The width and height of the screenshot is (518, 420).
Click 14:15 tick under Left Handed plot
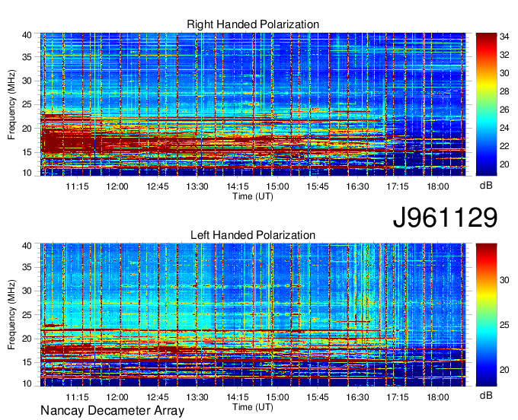[x=238, y=397]
